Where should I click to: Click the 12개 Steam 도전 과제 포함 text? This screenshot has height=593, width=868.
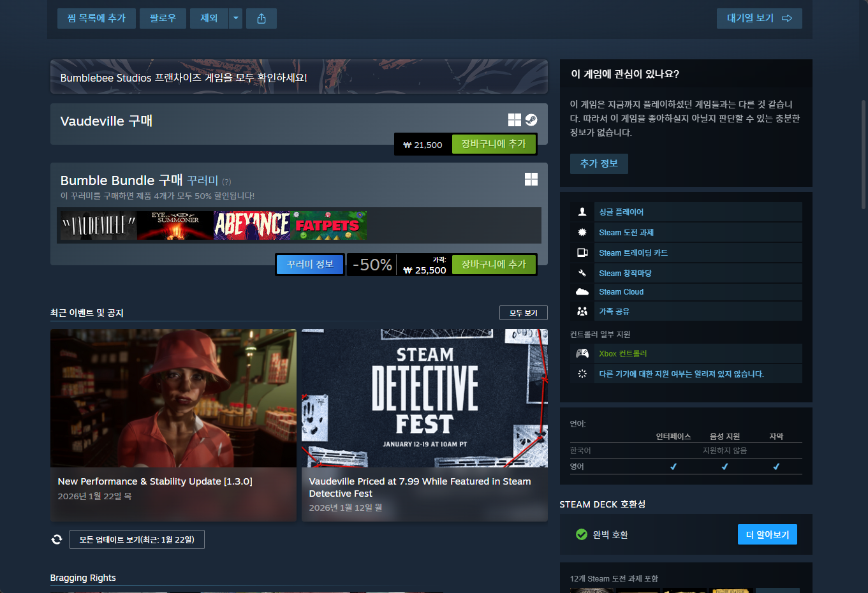[614, 578]
